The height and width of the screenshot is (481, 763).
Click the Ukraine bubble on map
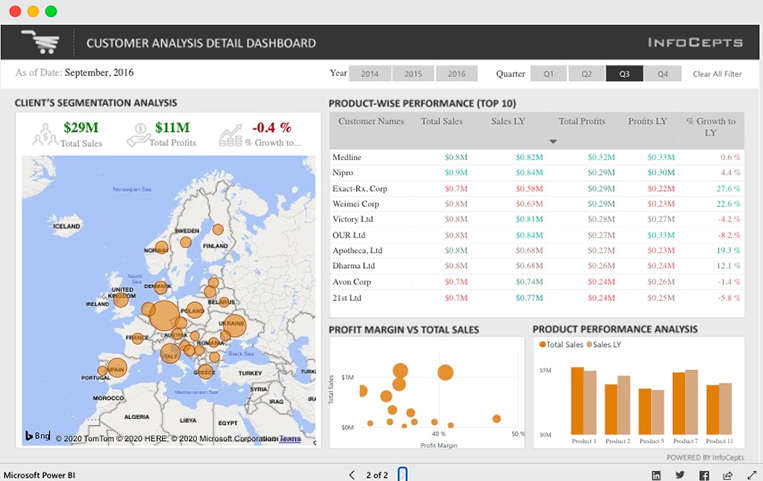234,325
